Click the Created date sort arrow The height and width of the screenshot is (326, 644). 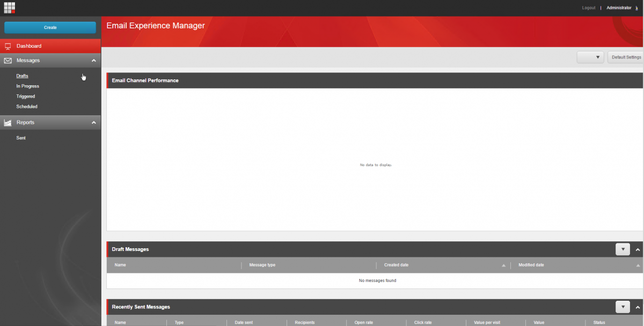(503, 265)
